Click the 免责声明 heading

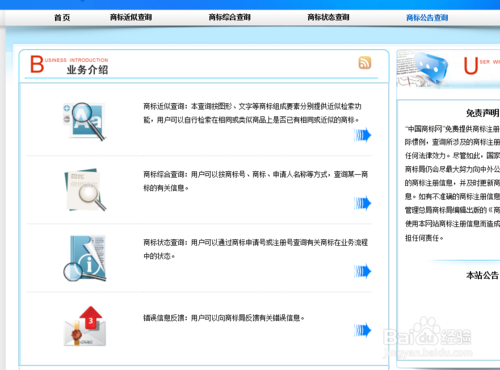(482, 113)
